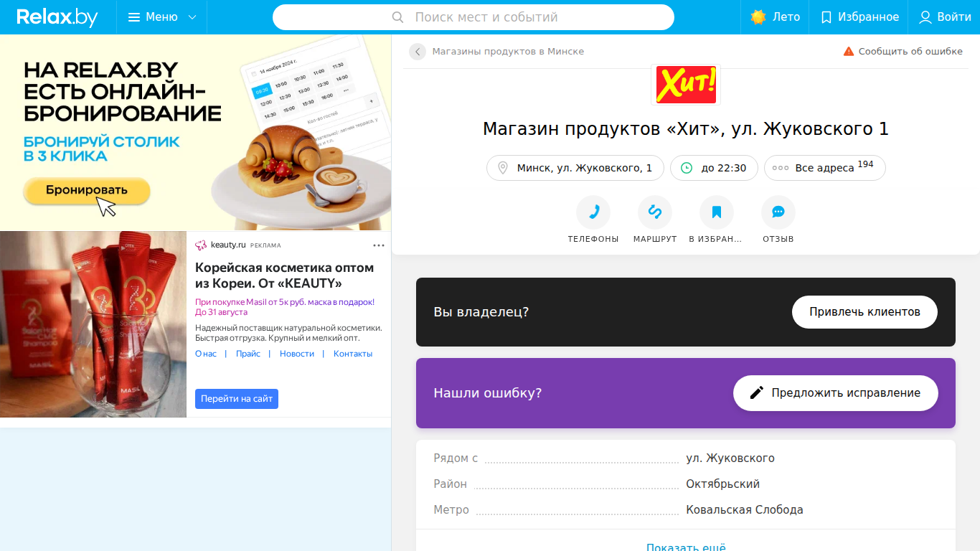This screenshot has width=980, height=551.
Task: Click the sun icon beside Лето
Action: click(758, 17)
